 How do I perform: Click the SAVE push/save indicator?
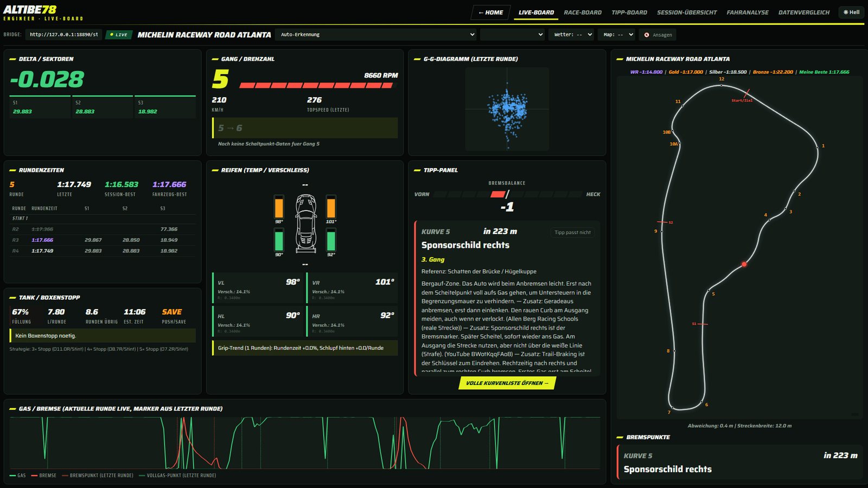tap(172, 312)
